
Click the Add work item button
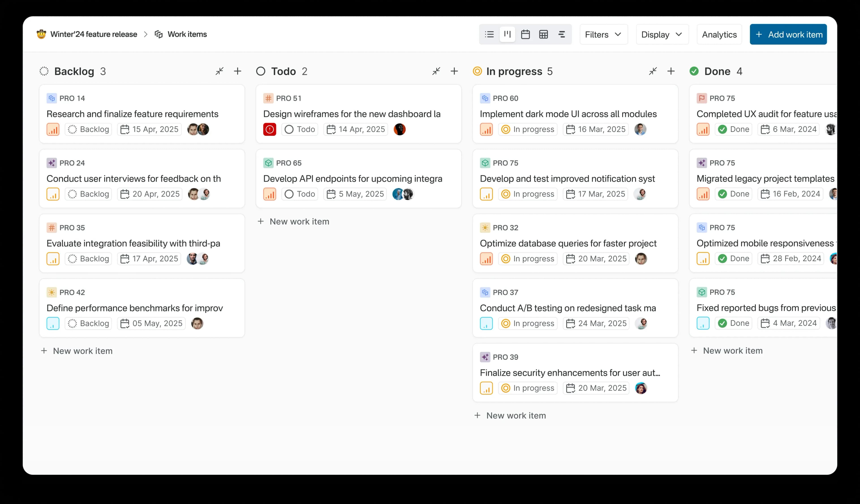(788, 34)
